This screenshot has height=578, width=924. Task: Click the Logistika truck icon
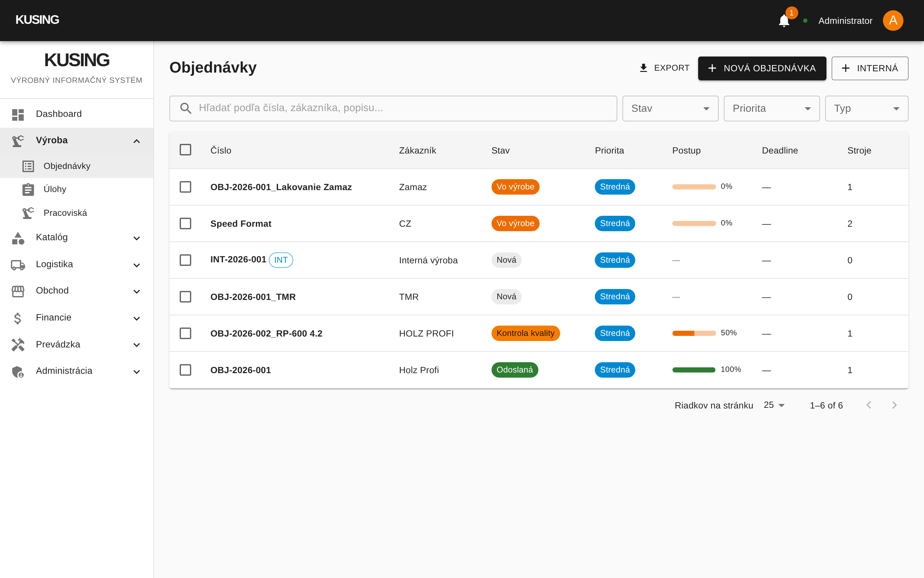(x=18, y=265)
